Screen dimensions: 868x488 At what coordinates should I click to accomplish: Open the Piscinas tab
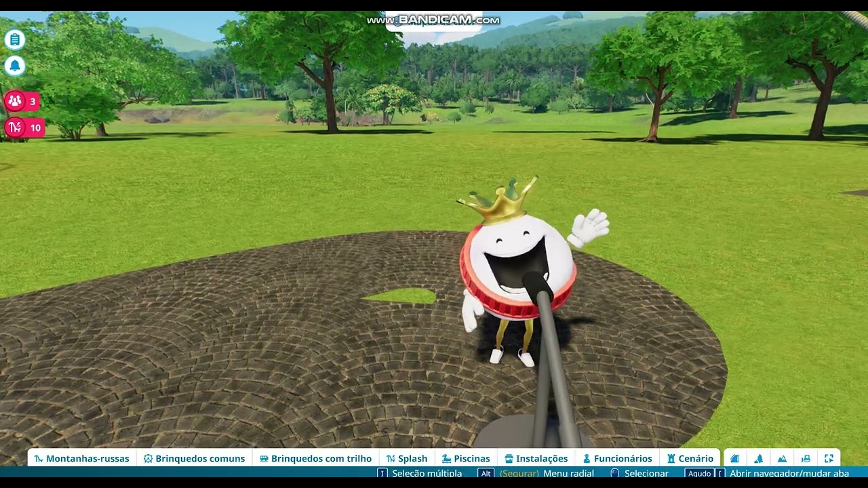(x=466, y=458)
